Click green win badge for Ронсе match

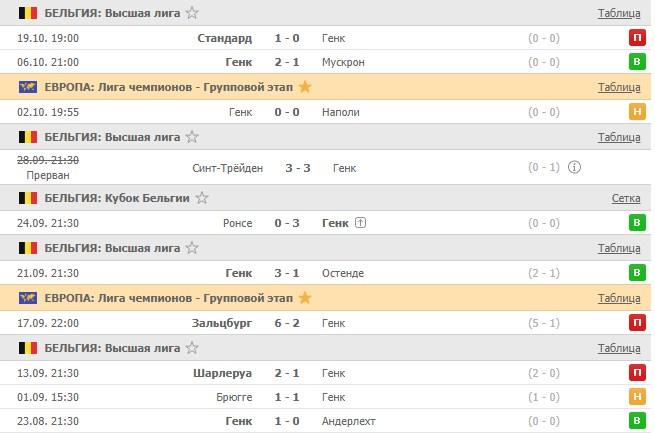[637, 223]
